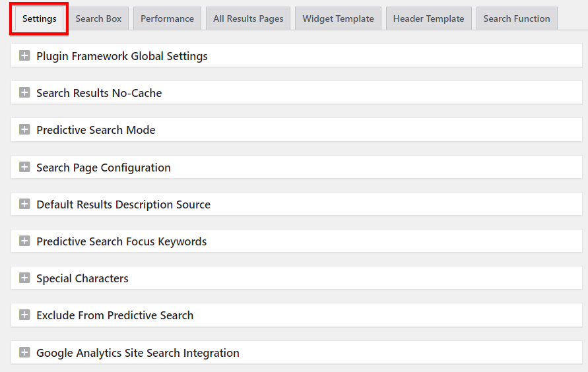Screen dimensions: 588x372
Task: Expand the Special Characters section title
Action: [82, 278]
